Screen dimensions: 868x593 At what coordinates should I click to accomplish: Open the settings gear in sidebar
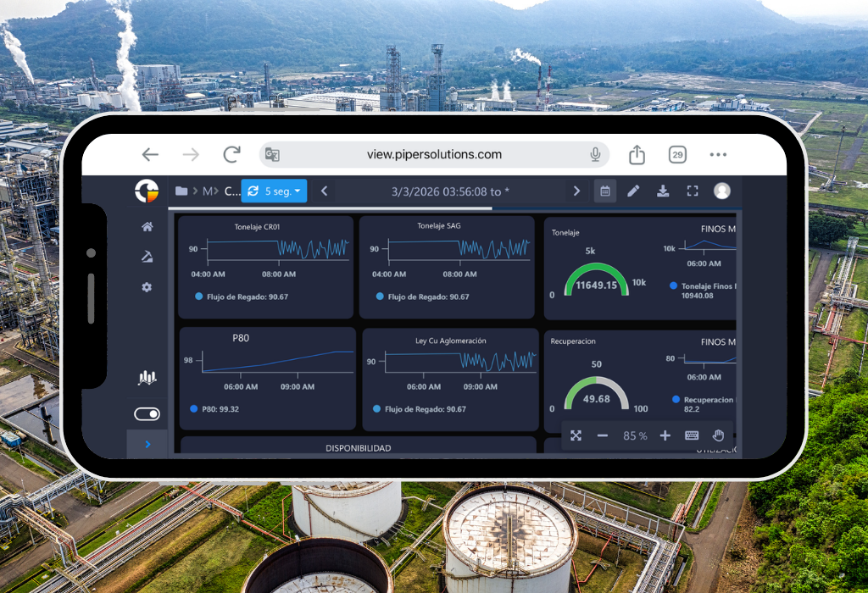(x=147, y=287)
